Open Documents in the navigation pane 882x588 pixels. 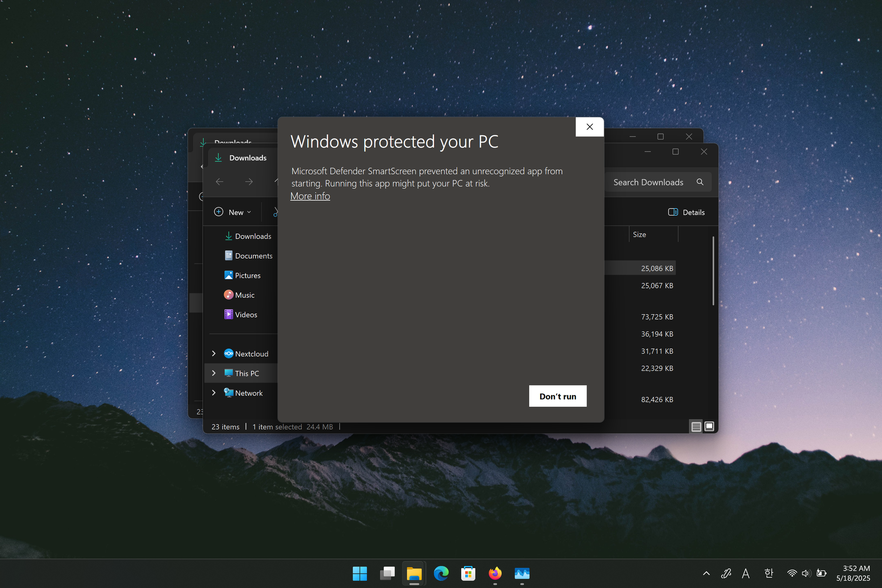pos(249,256)
